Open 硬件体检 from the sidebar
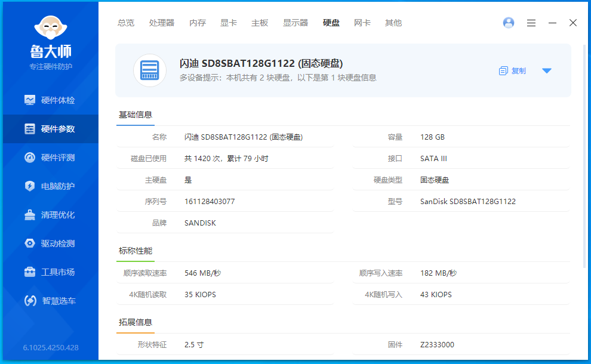Viewport: 591px width, 364px height. 51,100
